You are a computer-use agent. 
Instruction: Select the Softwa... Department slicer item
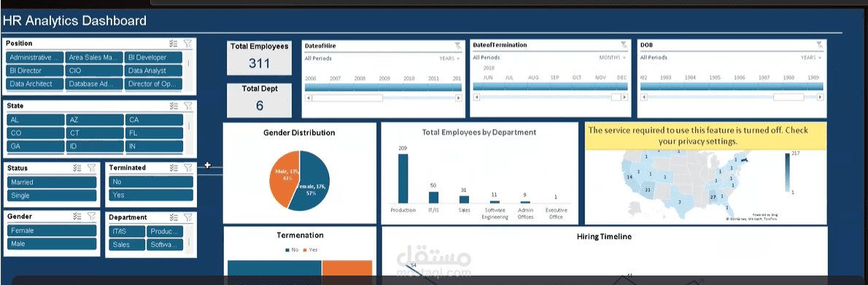(x=165, y=245)
